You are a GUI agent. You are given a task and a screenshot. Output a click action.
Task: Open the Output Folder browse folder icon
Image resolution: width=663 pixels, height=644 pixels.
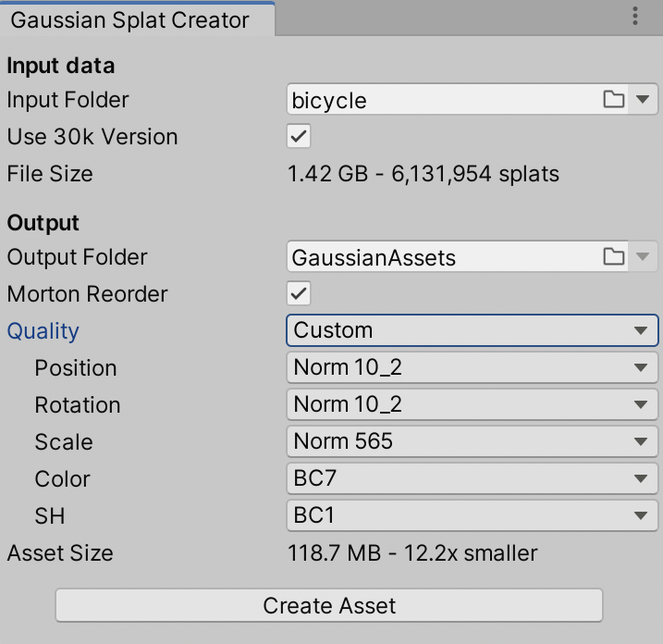click(613, 256)
